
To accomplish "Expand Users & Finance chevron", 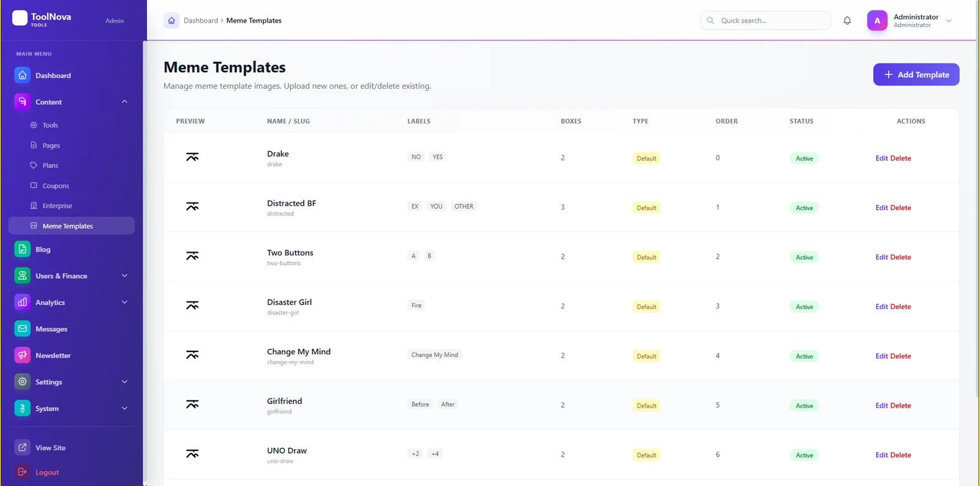I will point(124,275).
